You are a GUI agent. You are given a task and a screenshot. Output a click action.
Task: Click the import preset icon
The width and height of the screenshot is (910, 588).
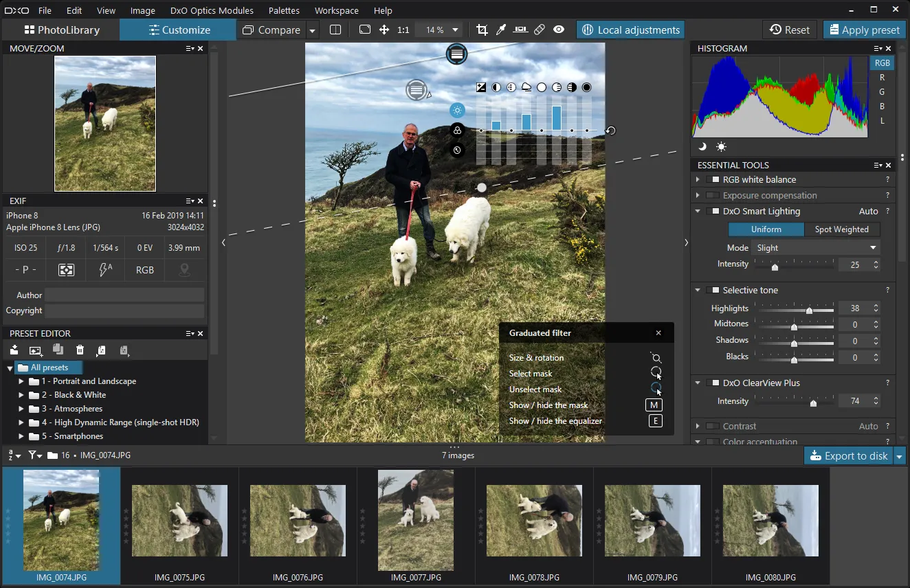tap(14, 350)
